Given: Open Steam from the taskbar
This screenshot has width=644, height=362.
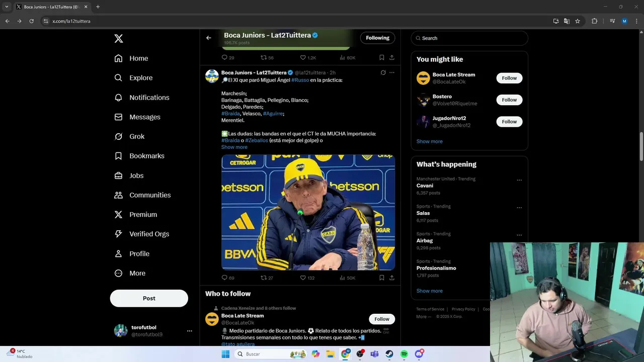Looking at the screenshot, I should (x=389, y=354).
